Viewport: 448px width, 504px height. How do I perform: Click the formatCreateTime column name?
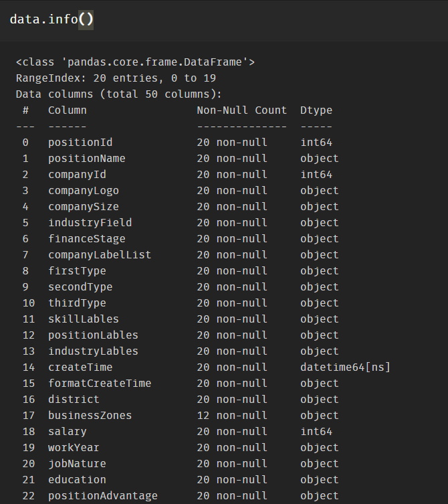(99, 384)
